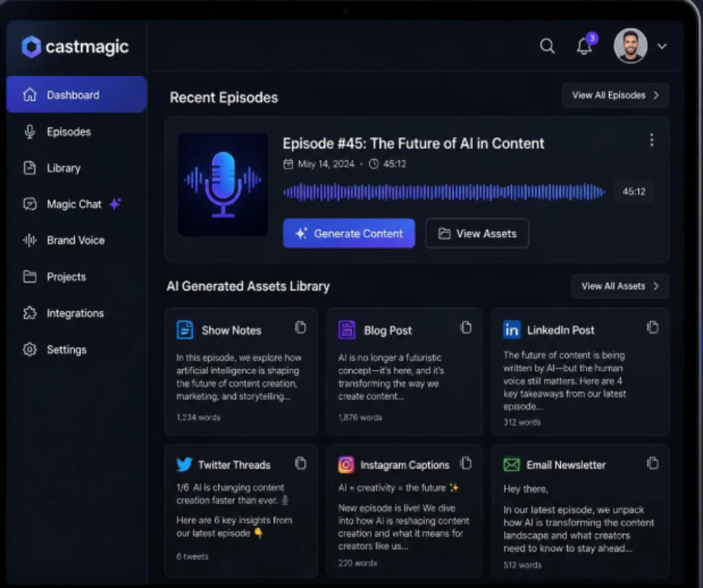
Task: Click the Instagram logo icon
Action: coord(346,464)
